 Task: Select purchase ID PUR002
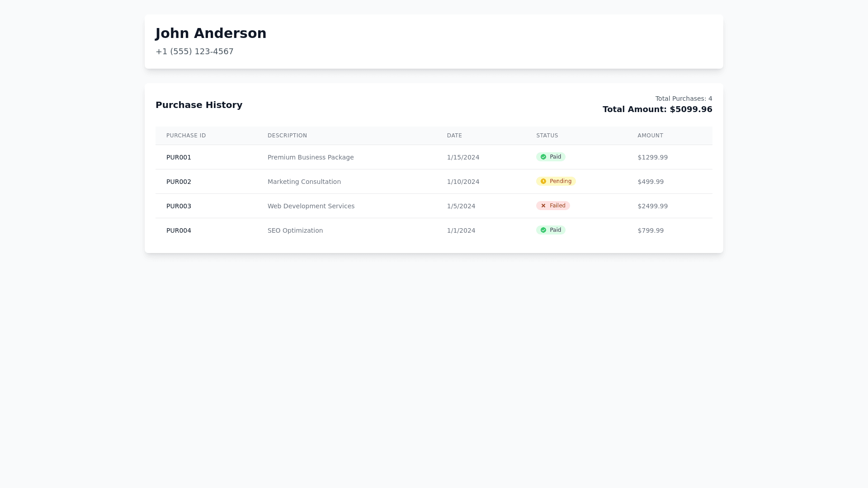click(179, 182)
